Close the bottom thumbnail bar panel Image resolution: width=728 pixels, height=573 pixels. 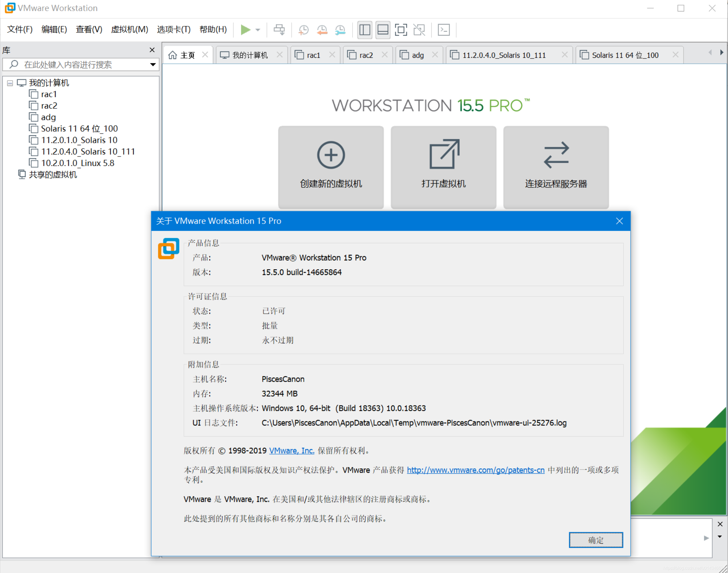click(x=720, y=524)
